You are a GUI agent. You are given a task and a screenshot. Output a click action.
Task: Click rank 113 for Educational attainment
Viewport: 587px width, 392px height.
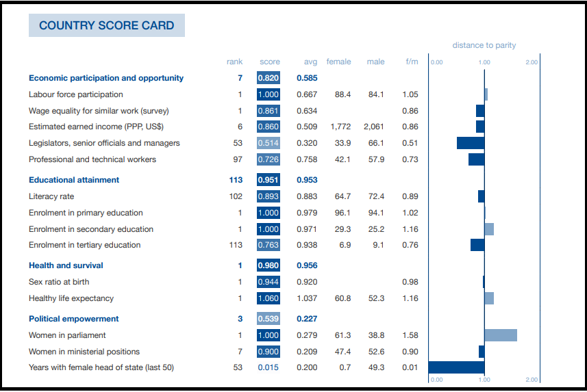coord(236,180)
